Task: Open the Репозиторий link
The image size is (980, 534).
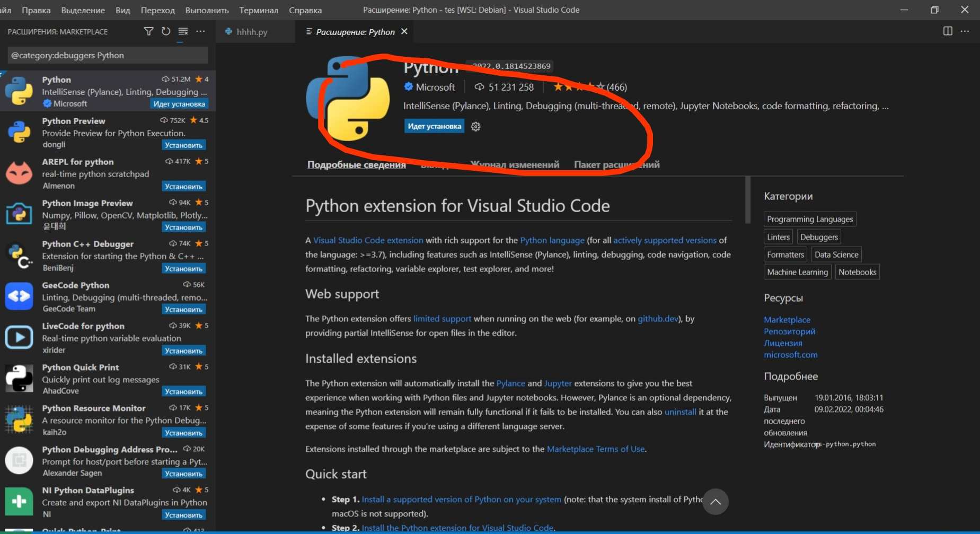Action: (x=790, y=331)
